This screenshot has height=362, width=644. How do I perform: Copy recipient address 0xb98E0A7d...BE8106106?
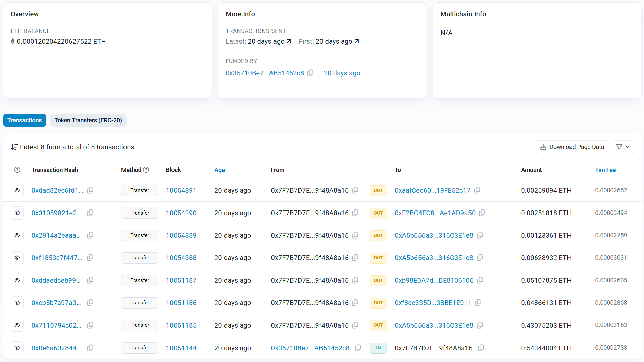[480, 280]
